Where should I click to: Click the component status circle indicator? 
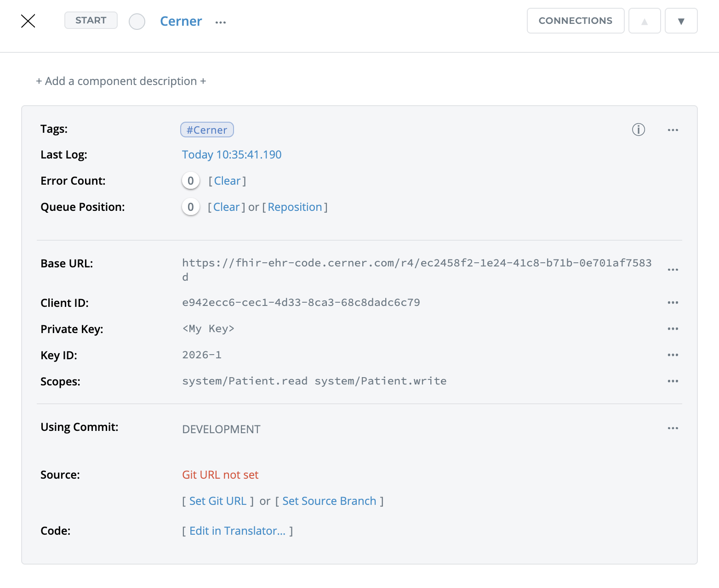[137, 22]
